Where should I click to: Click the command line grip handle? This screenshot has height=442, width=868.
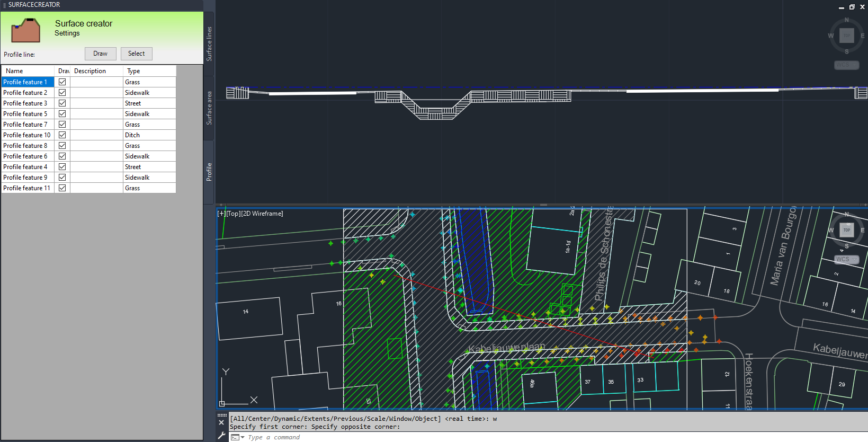[x=222, y=415]
